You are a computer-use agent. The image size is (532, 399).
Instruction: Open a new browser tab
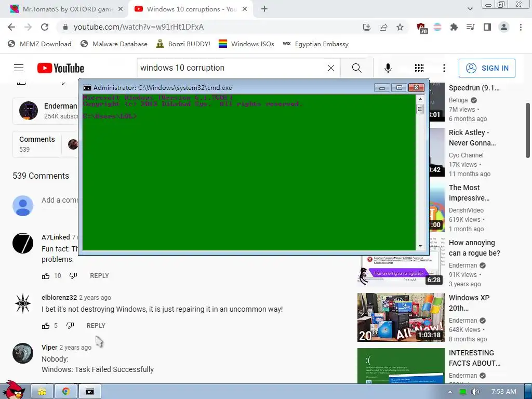tap(264, 9)
